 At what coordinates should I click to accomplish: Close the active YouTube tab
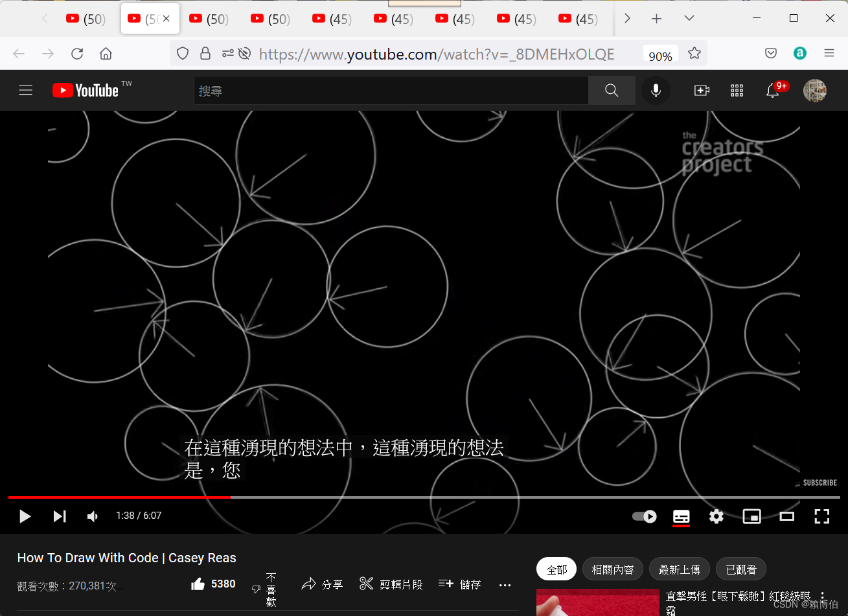tap(166, 19)
